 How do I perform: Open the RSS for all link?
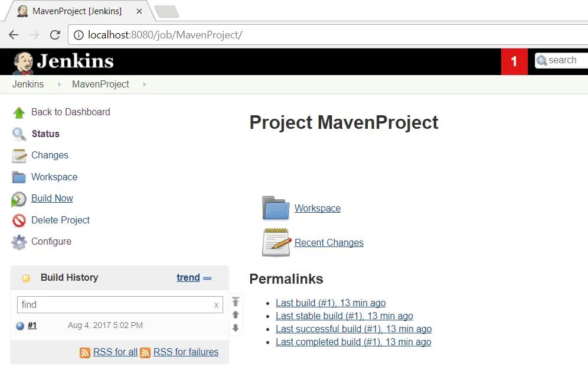click(x=115, y=352)
